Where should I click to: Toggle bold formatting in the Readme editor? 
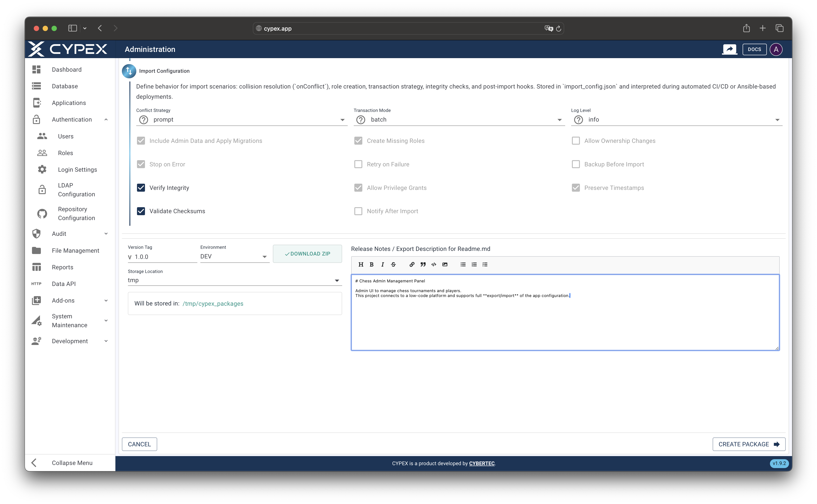coord(371,264)
